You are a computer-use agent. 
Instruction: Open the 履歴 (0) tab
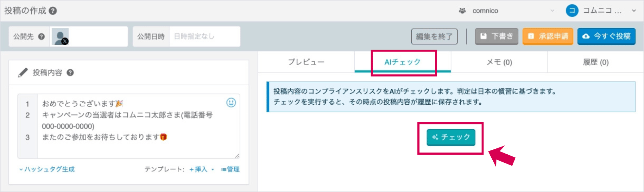[595, 62]
